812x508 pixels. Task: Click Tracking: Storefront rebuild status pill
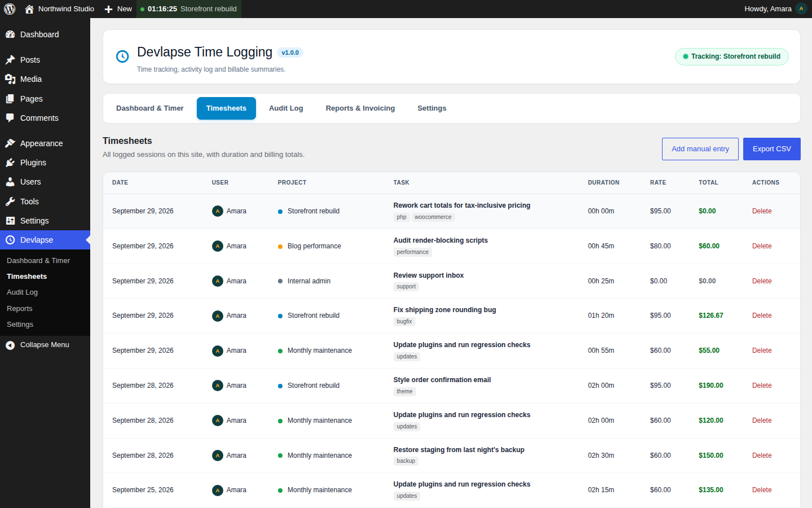732,56
